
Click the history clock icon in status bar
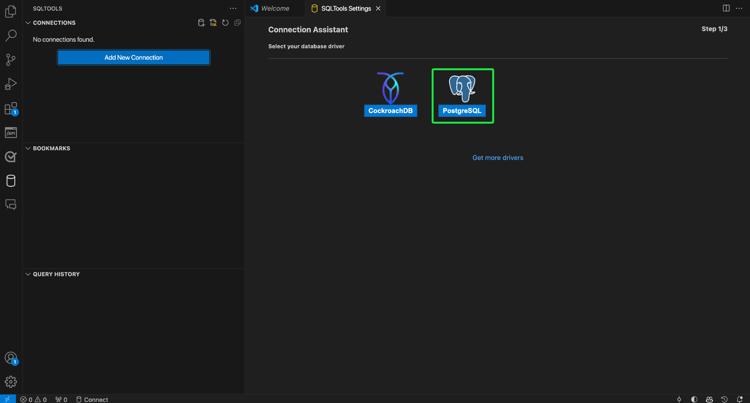point(724,399)
